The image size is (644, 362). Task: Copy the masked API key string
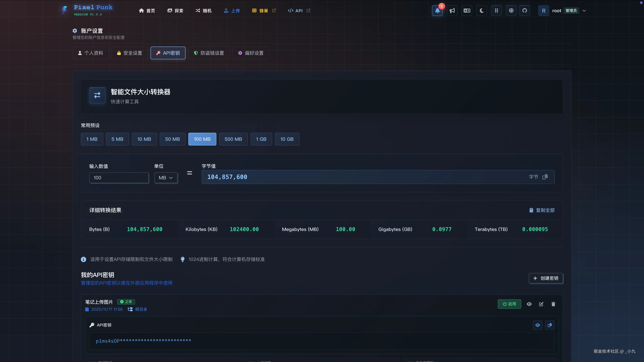tap(550, 325)
